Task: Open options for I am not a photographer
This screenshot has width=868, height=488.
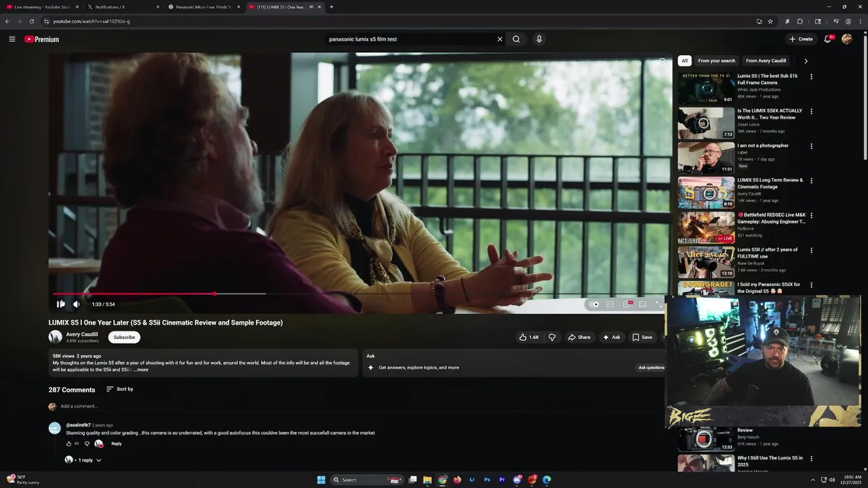Action: coord(811,146)
